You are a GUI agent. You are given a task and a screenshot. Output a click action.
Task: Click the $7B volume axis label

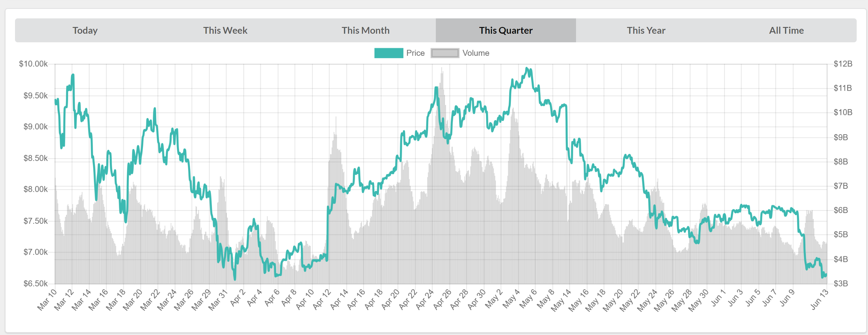coord(840,186)
